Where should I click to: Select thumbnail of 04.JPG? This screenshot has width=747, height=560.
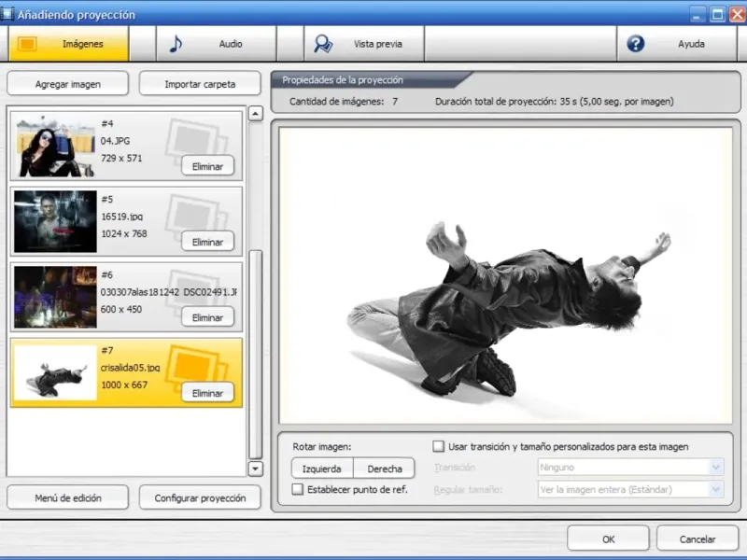[x=55, y=146]
